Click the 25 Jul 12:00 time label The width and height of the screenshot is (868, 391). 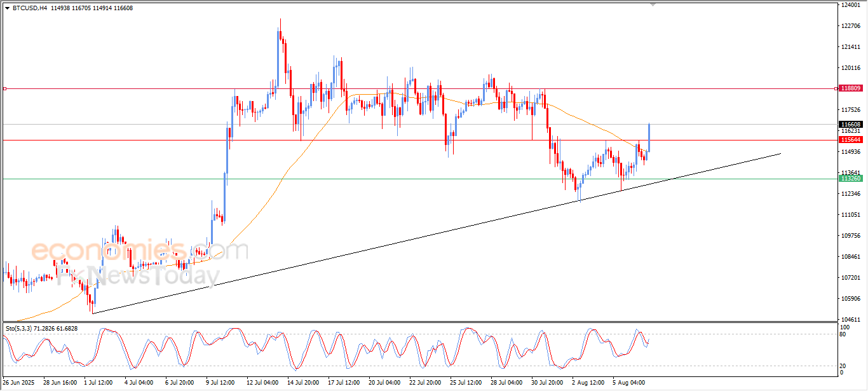pos(465,383)
